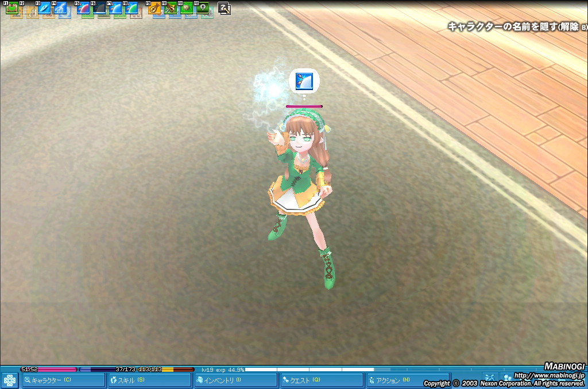Click the skill bubble above the character

click(x=304, y=81)
